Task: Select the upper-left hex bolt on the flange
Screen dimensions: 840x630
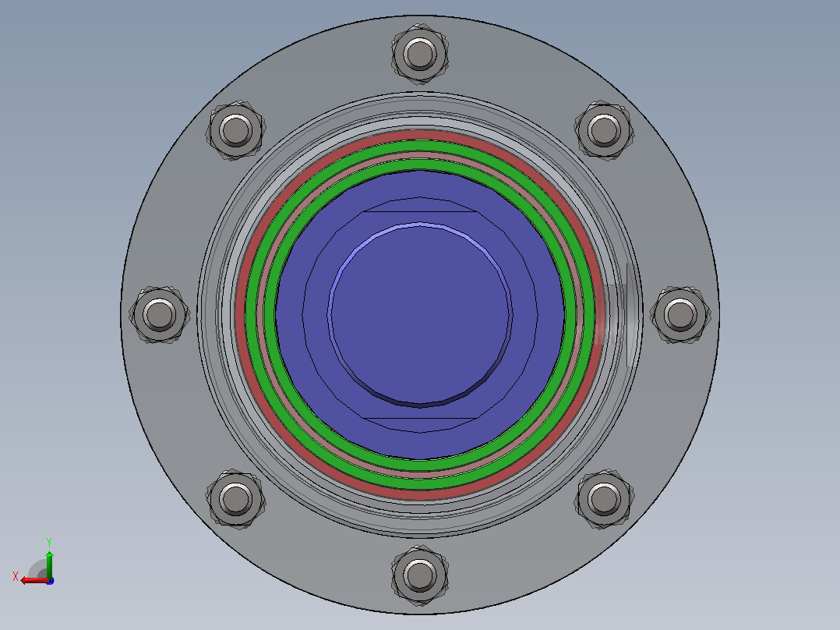Action: [x=235, y=130]
